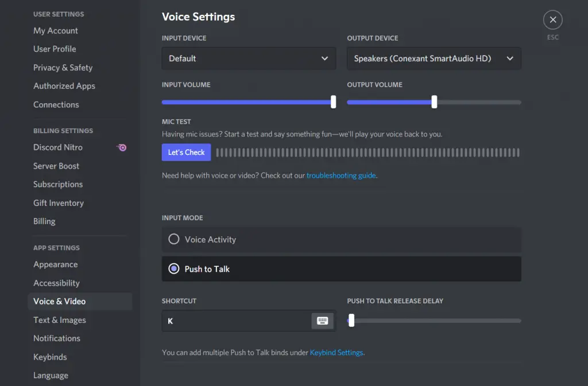Click the Output Volume slider handle

pyautogui.click(x=434, y=102)
